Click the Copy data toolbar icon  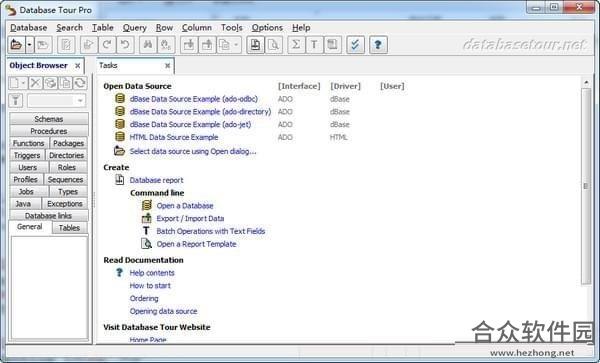[x=225, y=45]
